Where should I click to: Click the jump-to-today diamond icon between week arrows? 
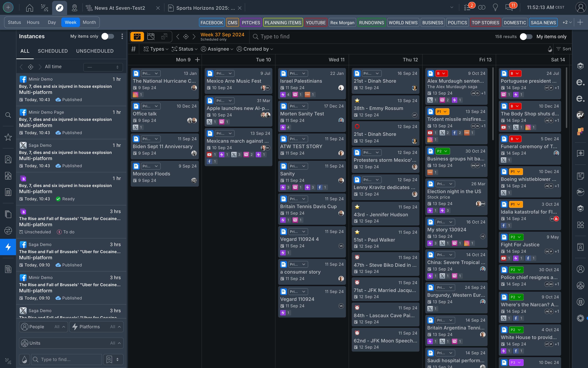click(186, 36)
